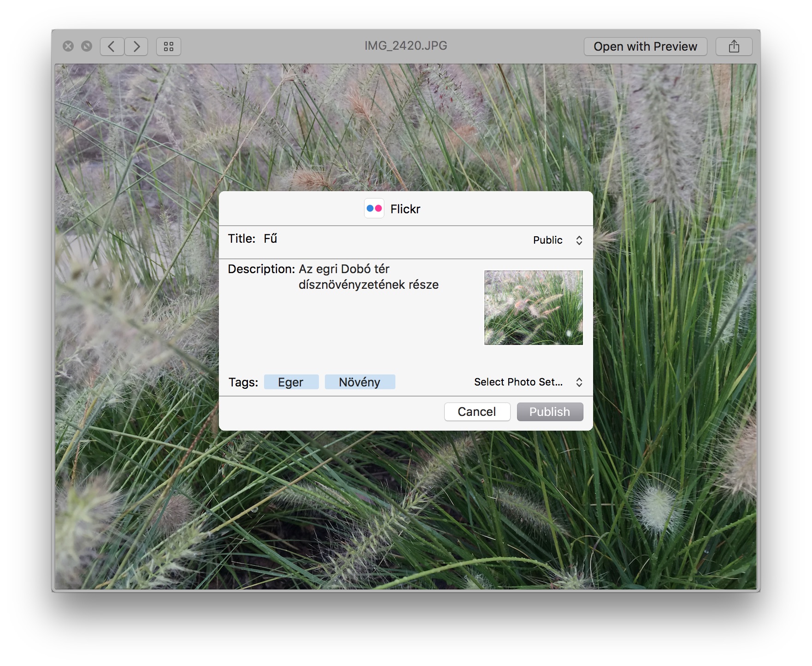Click the Flickr dialog heading text
Screen dimensions: 812x666
(x=405, y=209)
